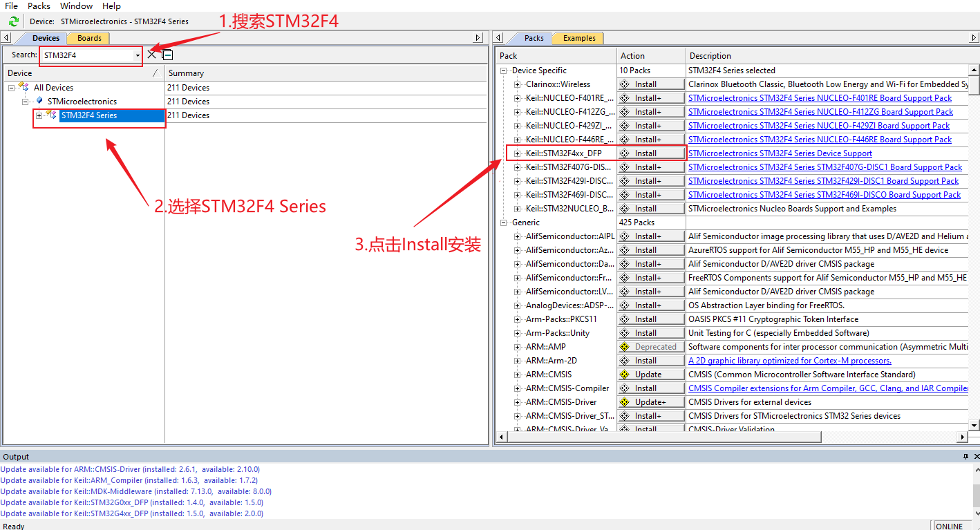Expand the Keil::STM32F4xx_DFP pack row

[x=517, y=153]
